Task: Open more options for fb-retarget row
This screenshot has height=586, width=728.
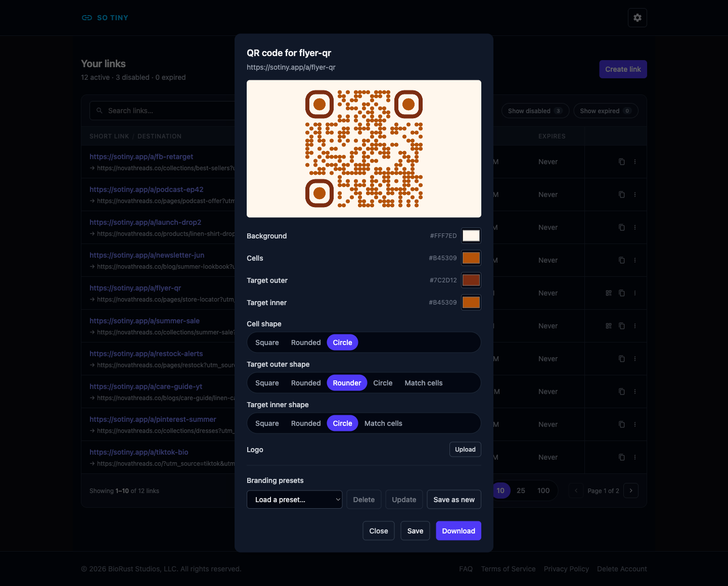Action: pyautogui.click(x=635, y=162)
